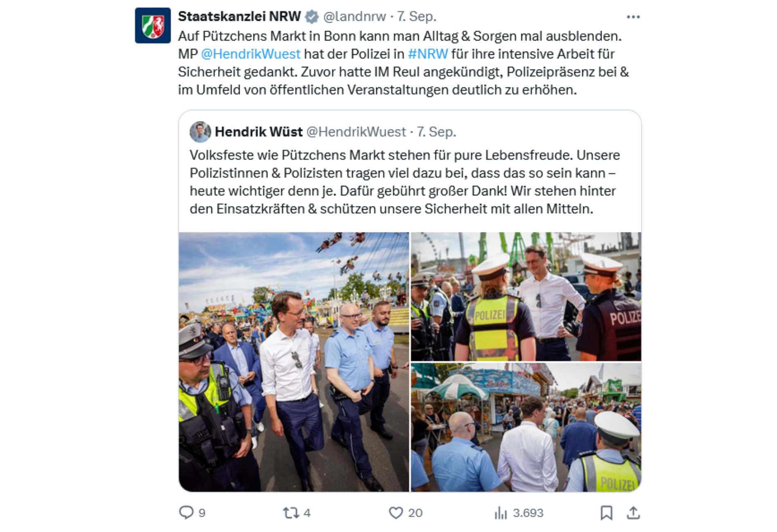
Task: Bookmark this tweet
Action: (606, 512)
